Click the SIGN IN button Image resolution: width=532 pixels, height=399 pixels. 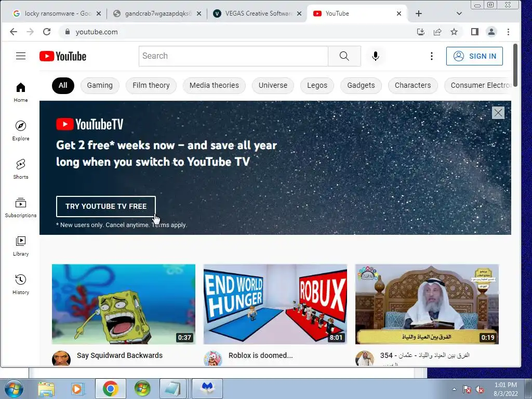click(474, 56)
